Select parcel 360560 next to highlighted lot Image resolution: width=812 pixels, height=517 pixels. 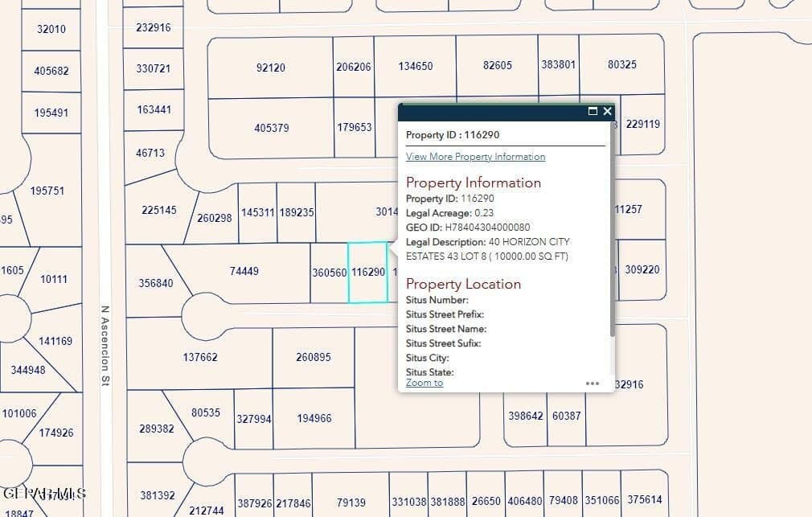(328, 273)
